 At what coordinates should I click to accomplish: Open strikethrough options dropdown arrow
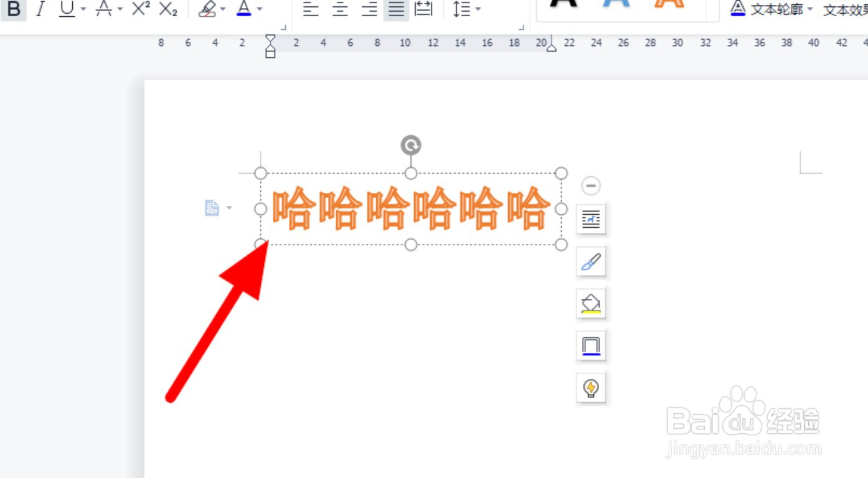click(120, 9)
